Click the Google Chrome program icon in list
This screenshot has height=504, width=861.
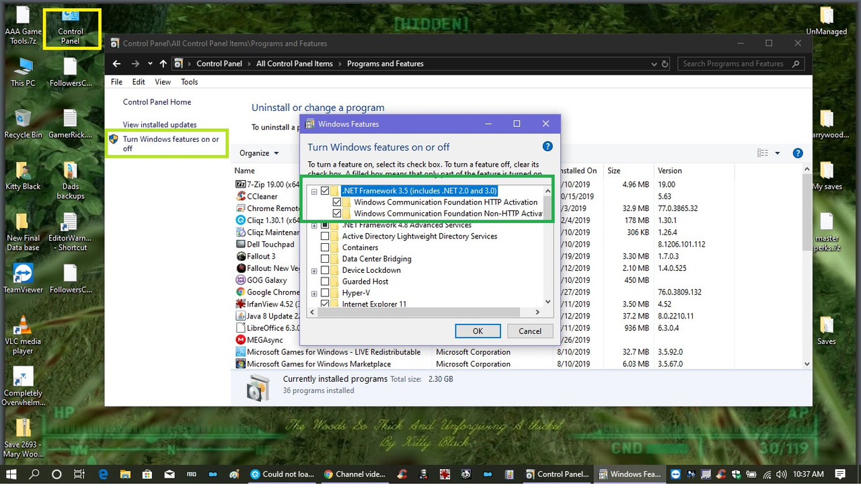click(x=240, y=292)
